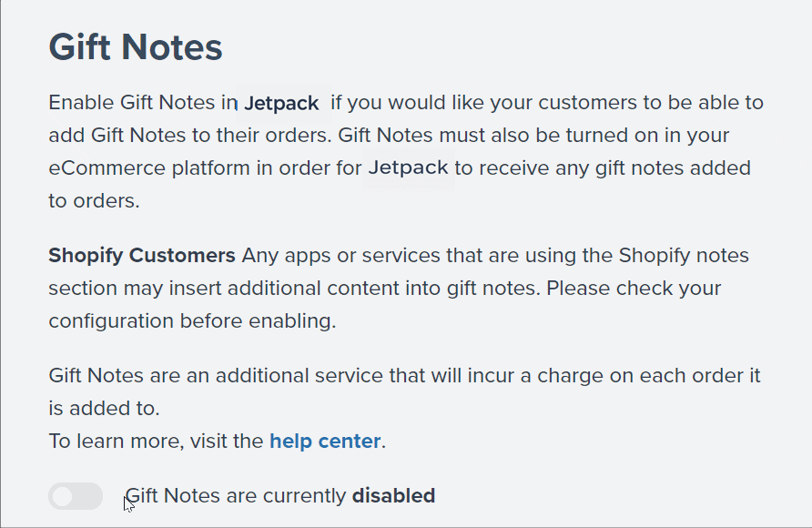Viewport: 812px width, 528px height.
Task: Click the second Jetpack mention in the paragraph
Action: click(408, 168)
